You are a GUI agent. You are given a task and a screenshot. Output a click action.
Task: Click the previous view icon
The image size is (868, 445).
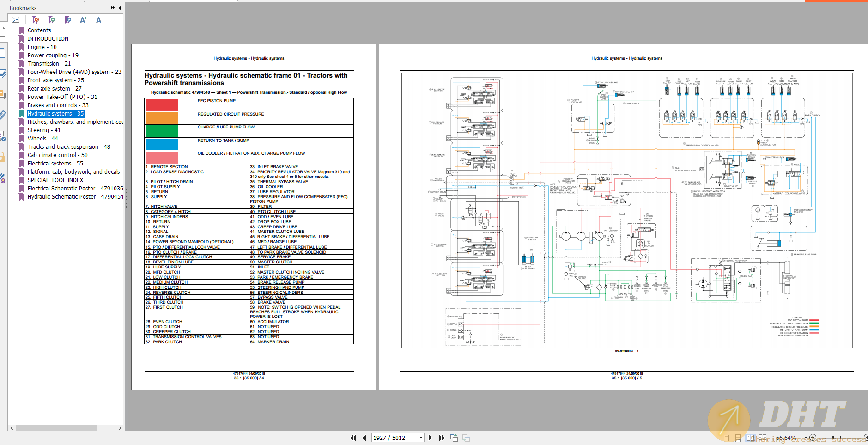454,438
